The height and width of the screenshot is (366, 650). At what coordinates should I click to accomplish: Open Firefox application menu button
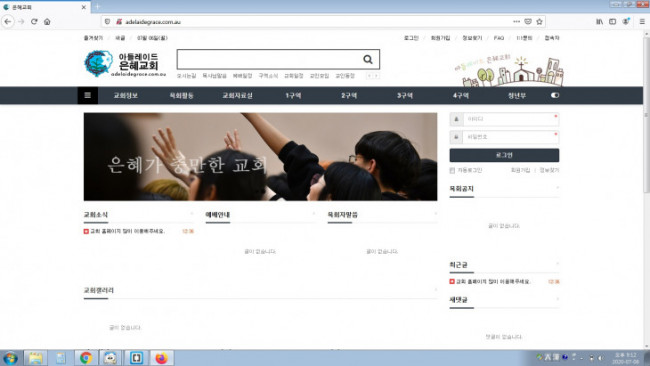pos(642,22)
